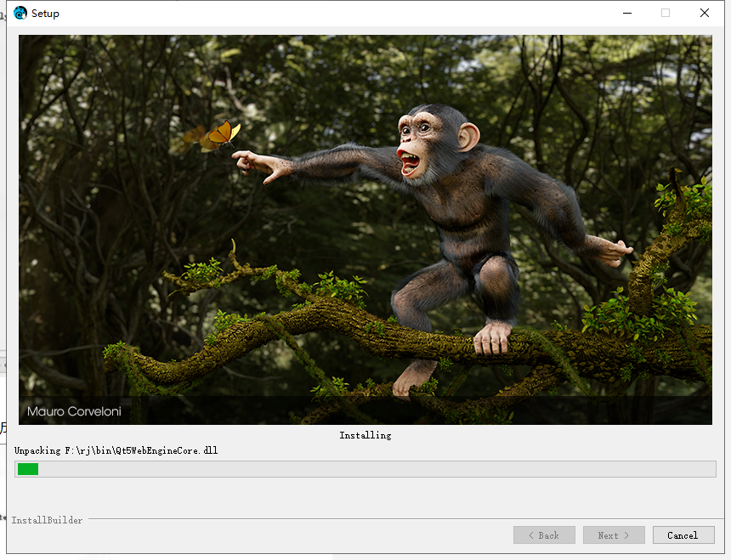Click the disabled maximize button
The width and height of the screenshot is (731, 560).
666,13
